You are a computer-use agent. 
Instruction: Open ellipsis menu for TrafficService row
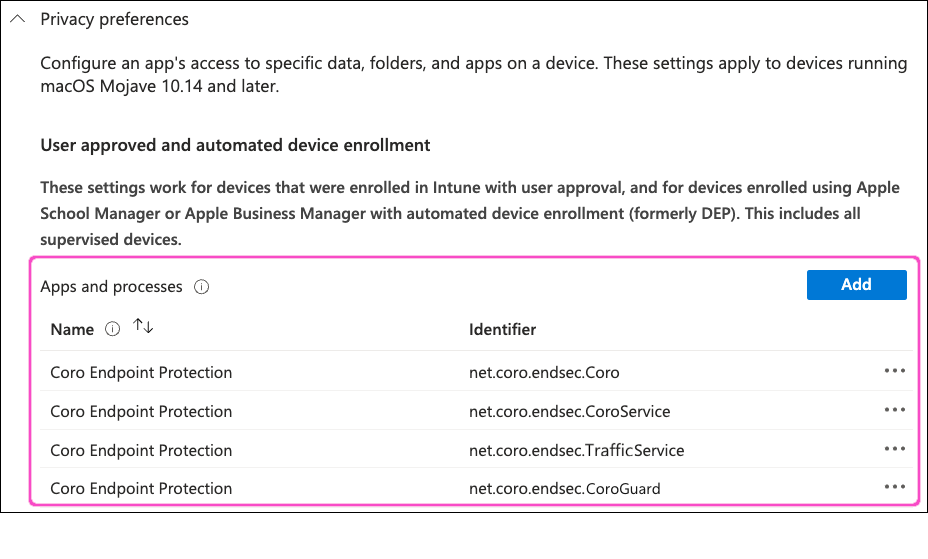tap(894, 449)
